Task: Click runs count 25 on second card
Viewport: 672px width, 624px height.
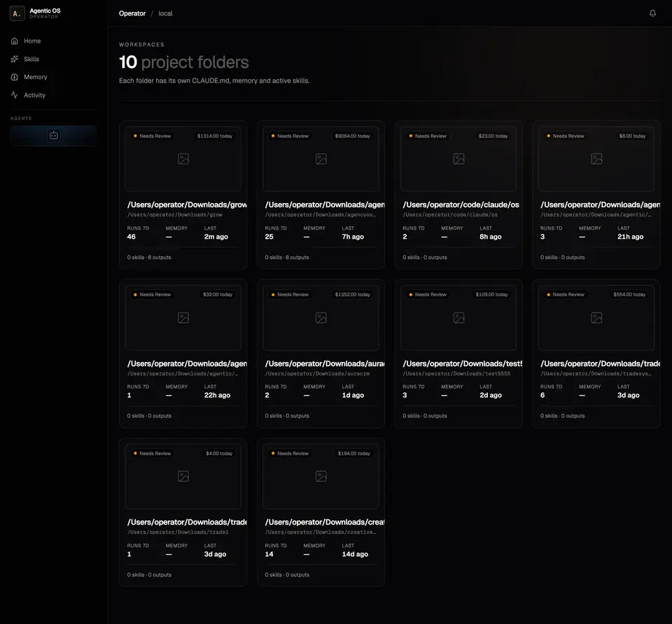Action: pyautogui.click(x=269, y=237)
